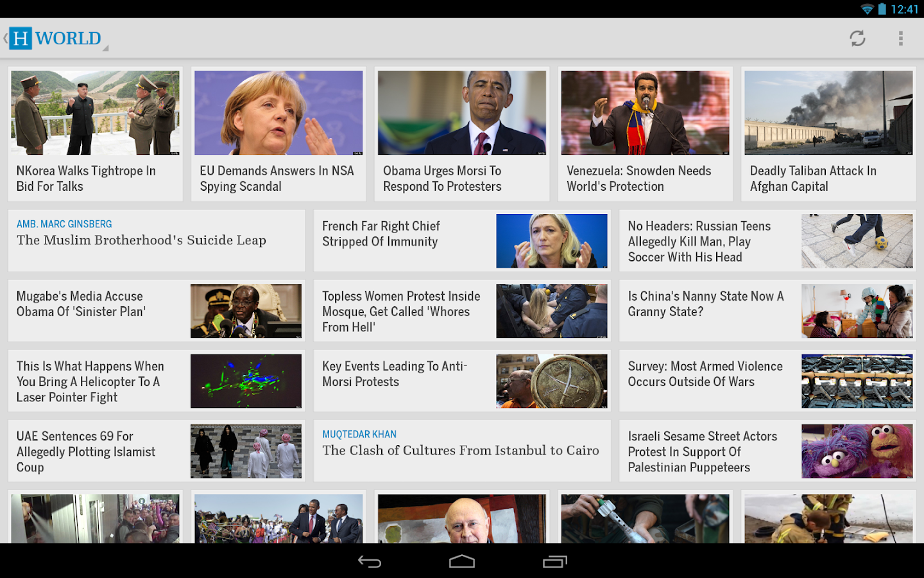This screenshot has width=924, height=578.
Task: Open the overflow menu
Action: (901, 39)
